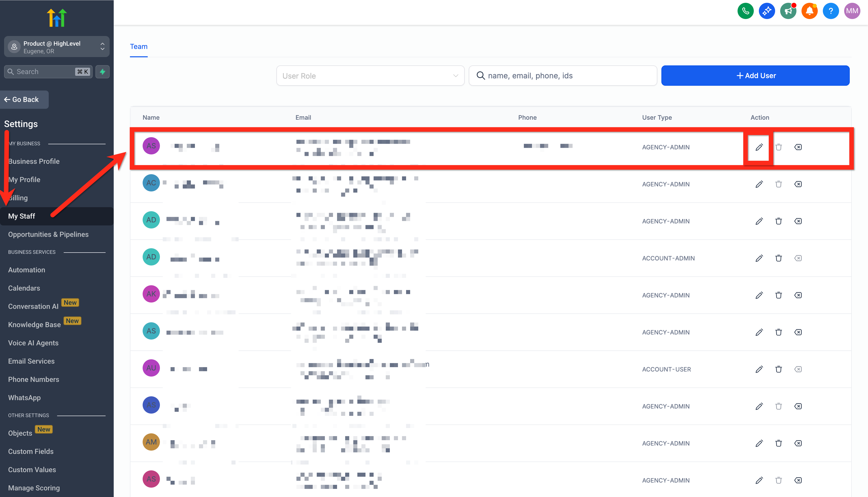Click the pencil edit icon in first row
868x497 pixels.
point(759,147)
